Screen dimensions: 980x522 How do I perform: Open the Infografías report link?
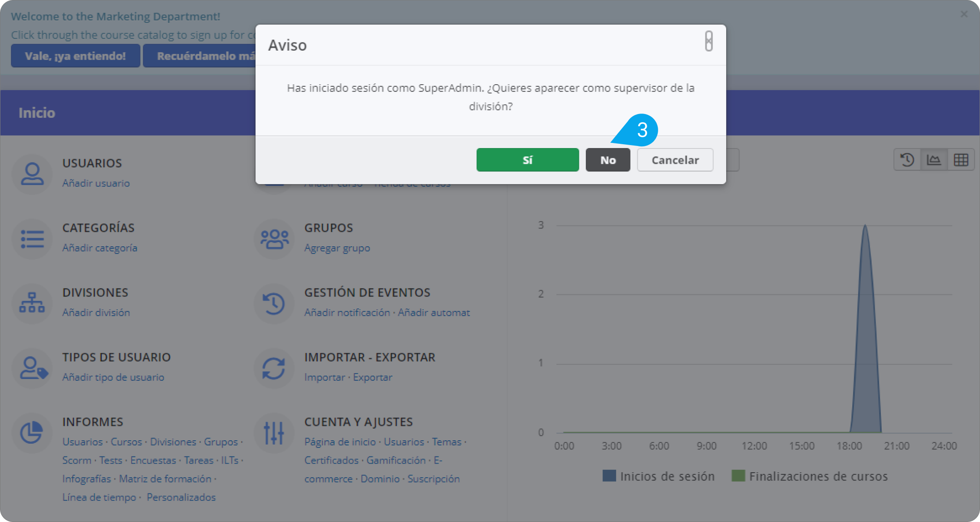(86, 479)
